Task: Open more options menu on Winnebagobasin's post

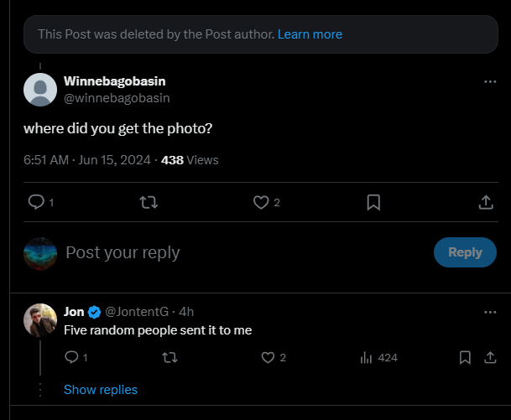Action: [490, 81]
